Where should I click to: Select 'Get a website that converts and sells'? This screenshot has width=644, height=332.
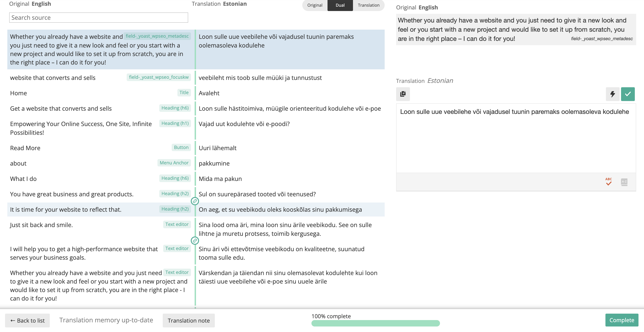(101, 108)
